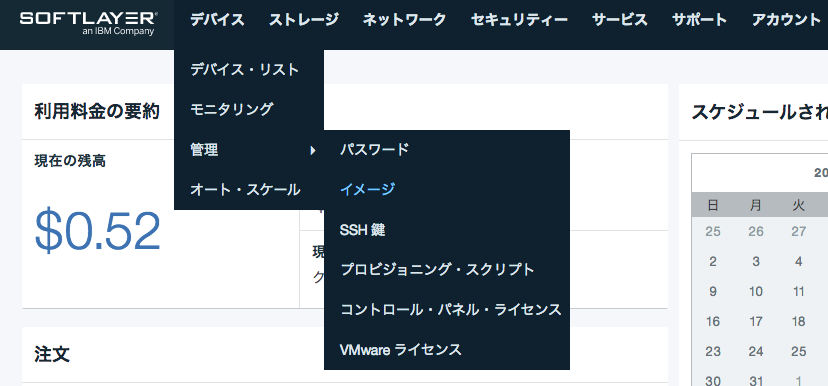Select calendar day 26
Viewport: 828px width, 386px height.
coord(756,231)
